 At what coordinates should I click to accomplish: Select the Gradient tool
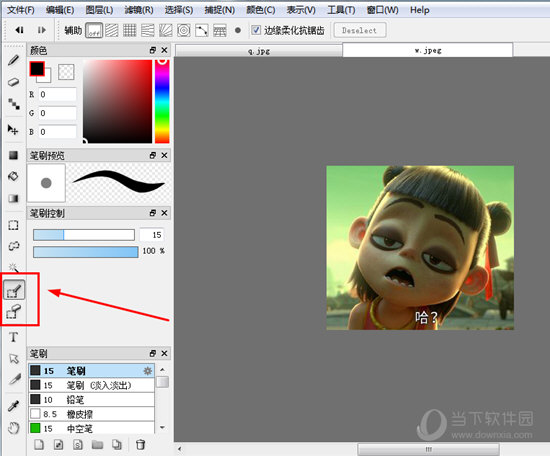click(13, 198)
